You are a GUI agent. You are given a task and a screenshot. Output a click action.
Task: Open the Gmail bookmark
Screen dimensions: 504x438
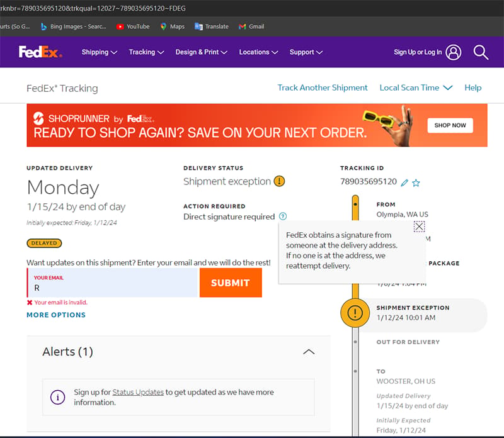[251, 26]
